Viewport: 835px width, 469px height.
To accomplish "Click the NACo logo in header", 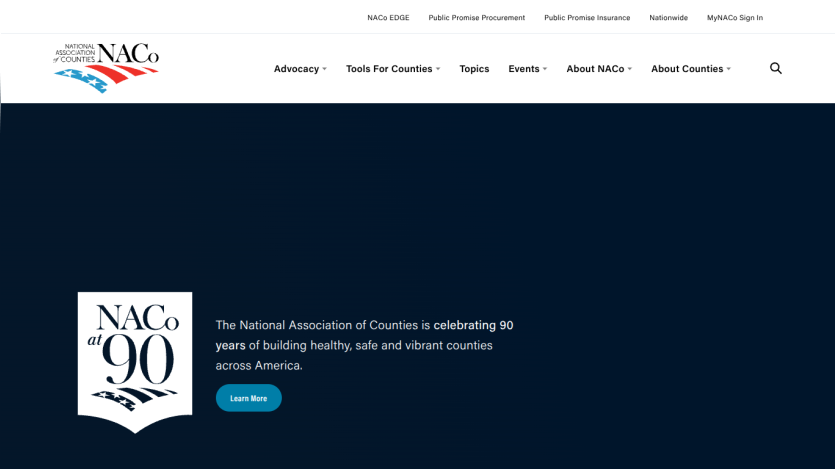I will click(106, 68).
